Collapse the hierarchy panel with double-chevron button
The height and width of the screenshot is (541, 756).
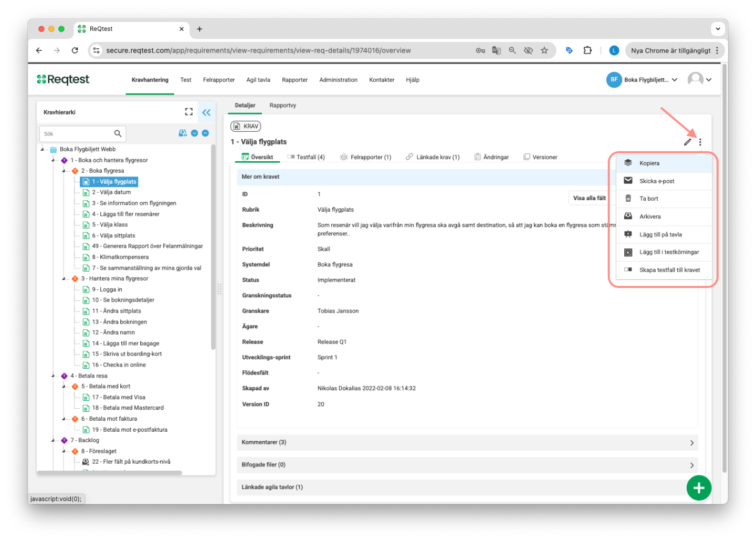pos(206,112)
